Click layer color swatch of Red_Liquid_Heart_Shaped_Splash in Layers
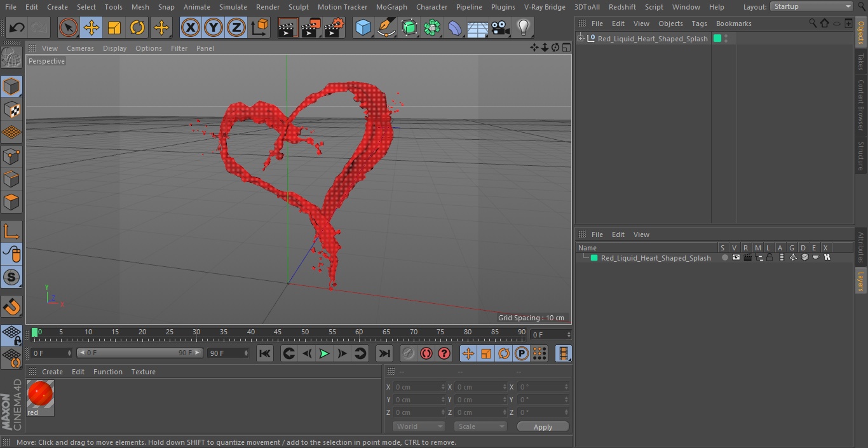The image size is (868, 448). (x=594, y=258)
